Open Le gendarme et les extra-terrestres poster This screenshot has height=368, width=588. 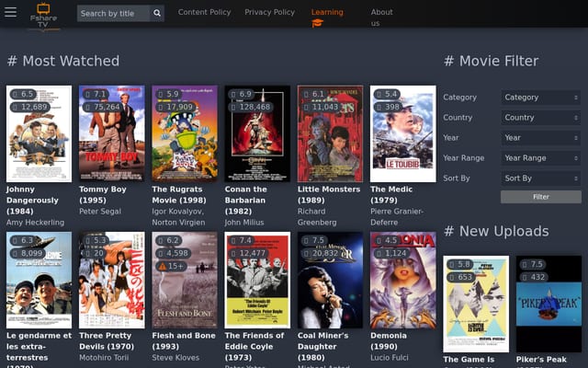pos(39,280)
